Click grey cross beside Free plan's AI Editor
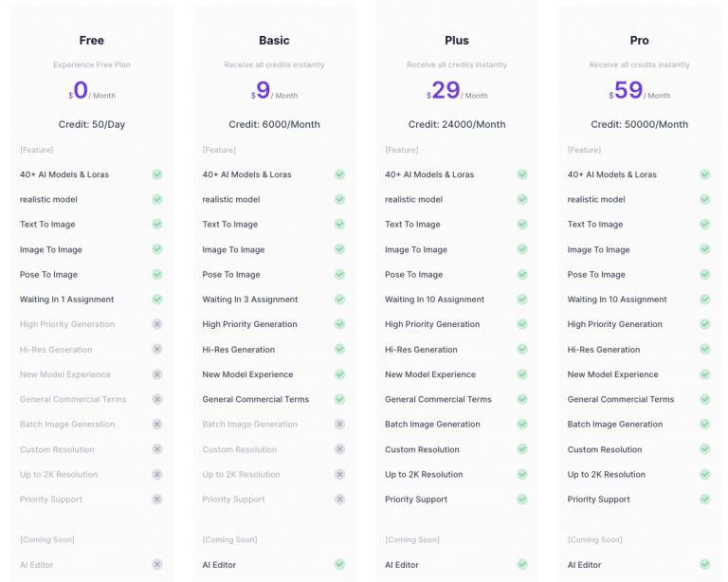 point(157,565)
